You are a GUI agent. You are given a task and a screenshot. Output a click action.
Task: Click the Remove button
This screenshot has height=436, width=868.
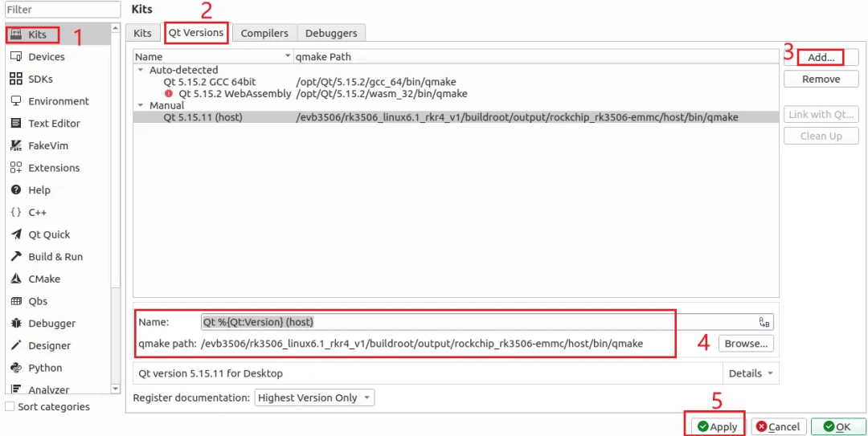[821, 79]
